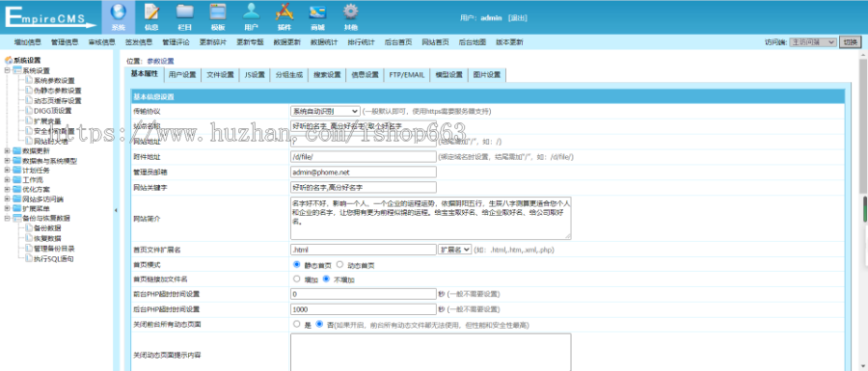The height and width of the screenshot is (371, 868).
Task: Click the 切换 button
Action: (x=851, y=42)
